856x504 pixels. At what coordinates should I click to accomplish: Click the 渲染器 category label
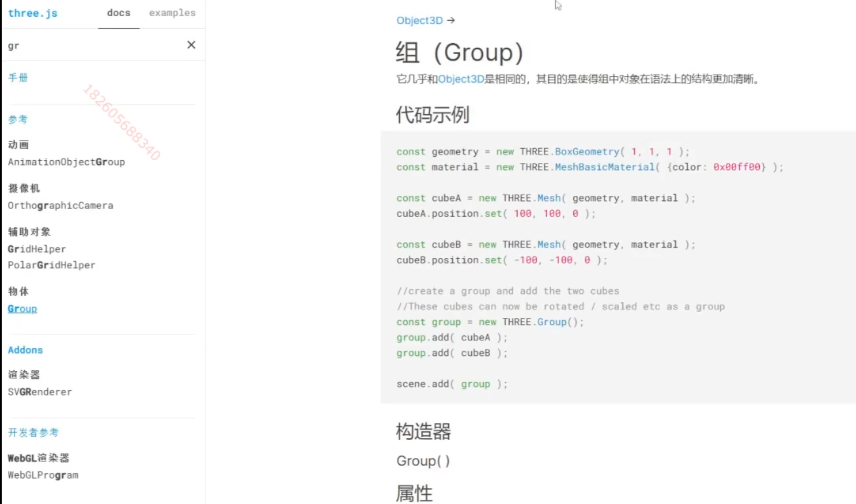(24, 375)
